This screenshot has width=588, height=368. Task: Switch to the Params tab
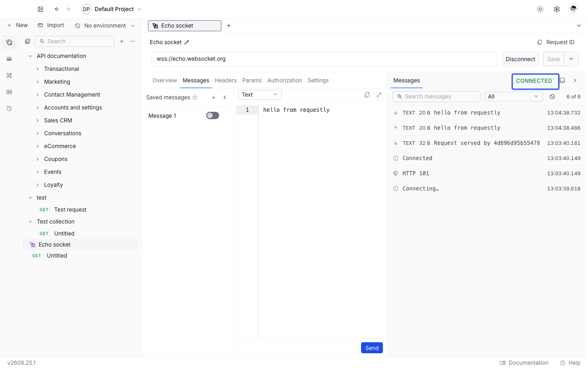pyautogui.click(x=252, y=80)
